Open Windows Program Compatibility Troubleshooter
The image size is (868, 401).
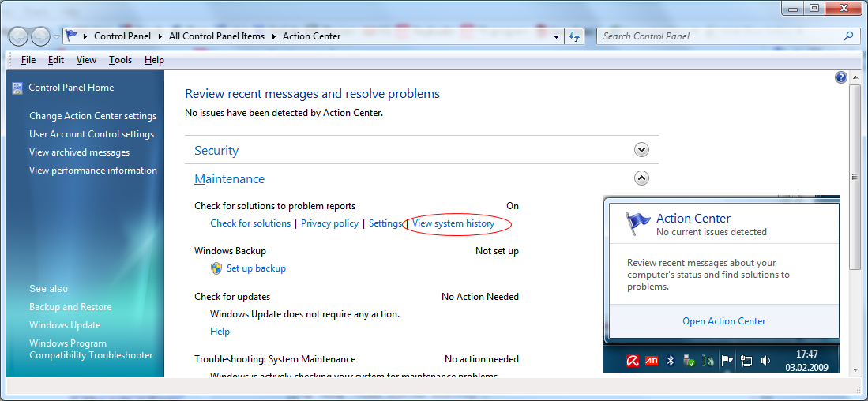click(91, 349)
